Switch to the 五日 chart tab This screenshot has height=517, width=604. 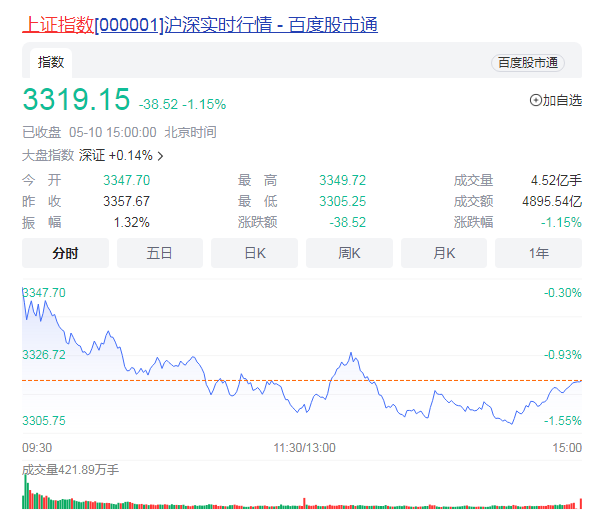[x=160, y=253]
